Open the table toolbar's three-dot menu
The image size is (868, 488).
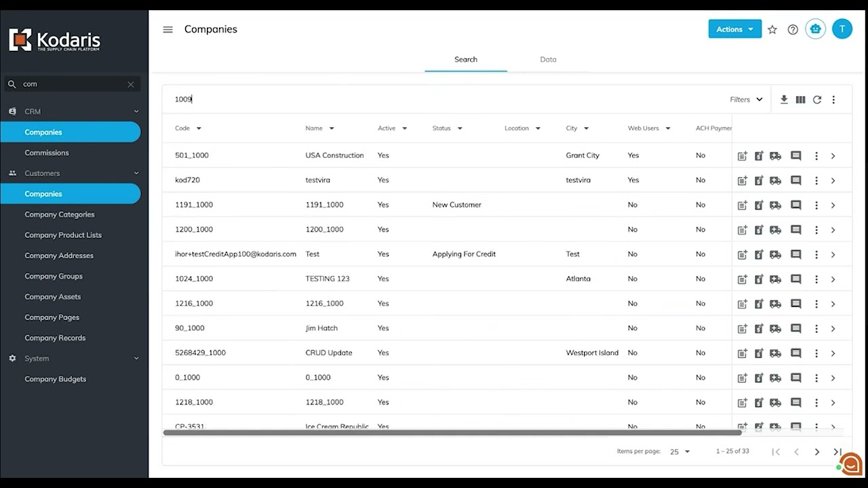pos(833,100)
